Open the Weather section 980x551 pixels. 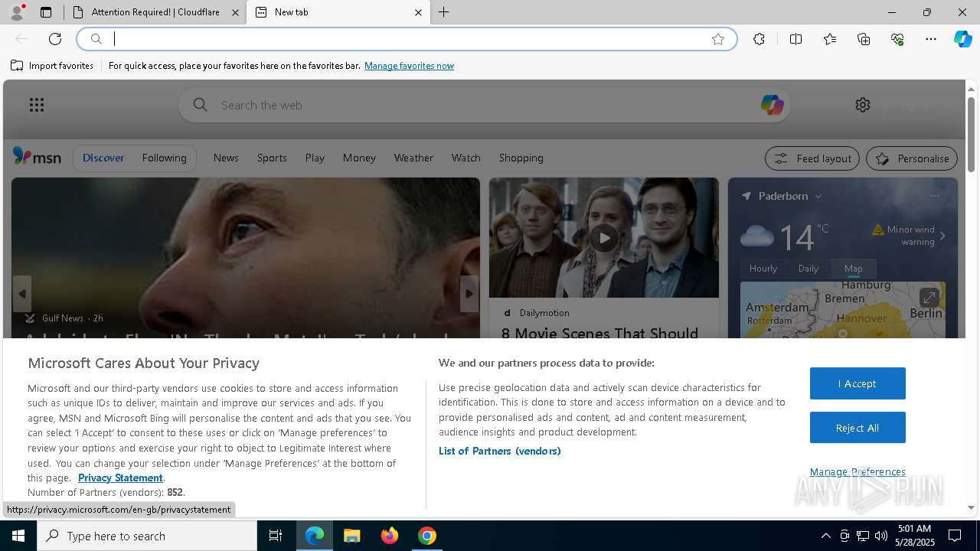click(x=413, y=158)
